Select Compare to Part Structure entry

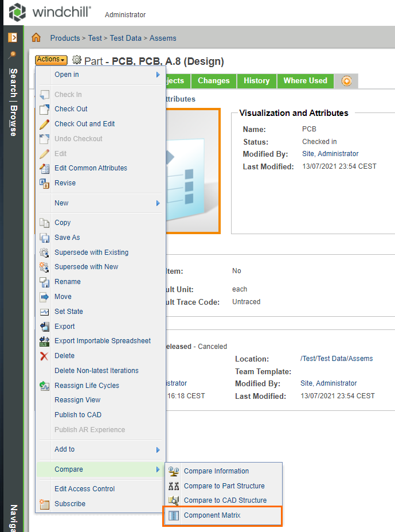point(224,486)
